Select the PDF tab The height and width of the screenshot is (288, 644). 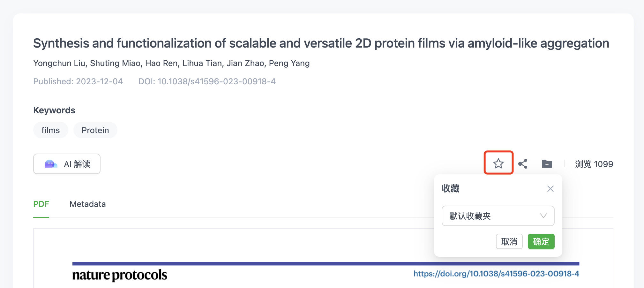[41, 204]
